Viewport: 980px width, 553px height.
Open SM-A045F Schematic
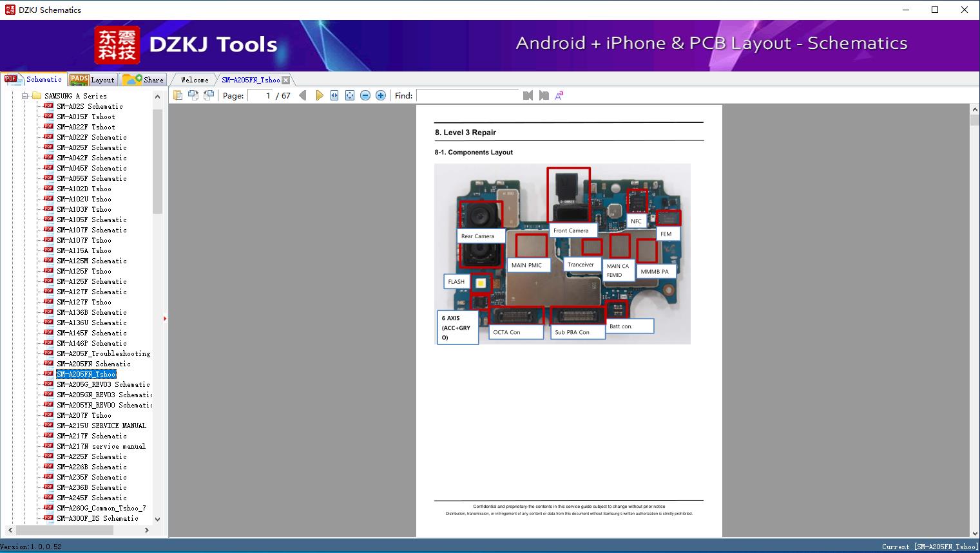[91, 168]
